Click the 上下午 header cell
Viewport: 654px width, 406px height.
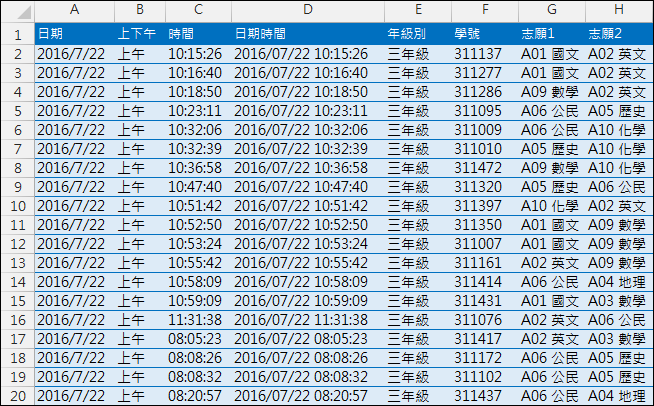(x=140, y=34)
